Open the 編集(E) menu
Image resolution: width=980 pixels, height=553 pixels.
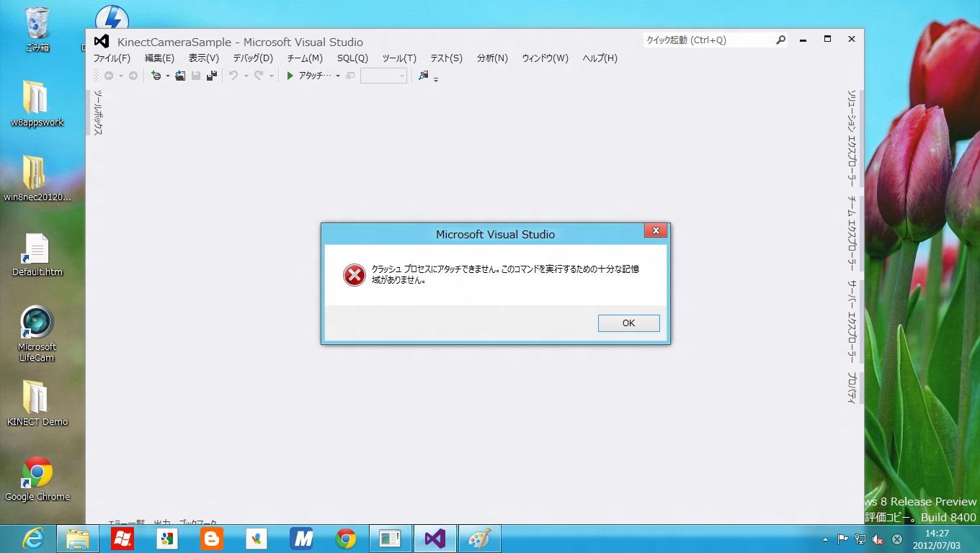point(159,58)
